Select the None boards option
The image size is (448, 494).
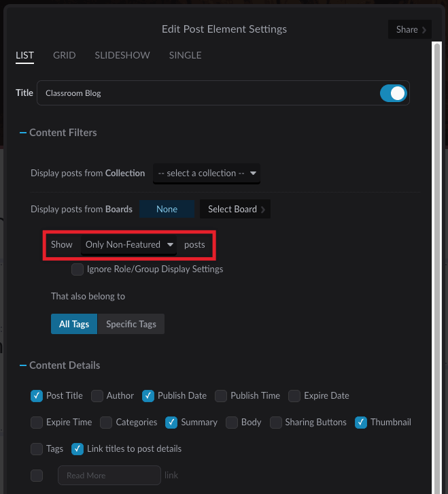[167, 209]
